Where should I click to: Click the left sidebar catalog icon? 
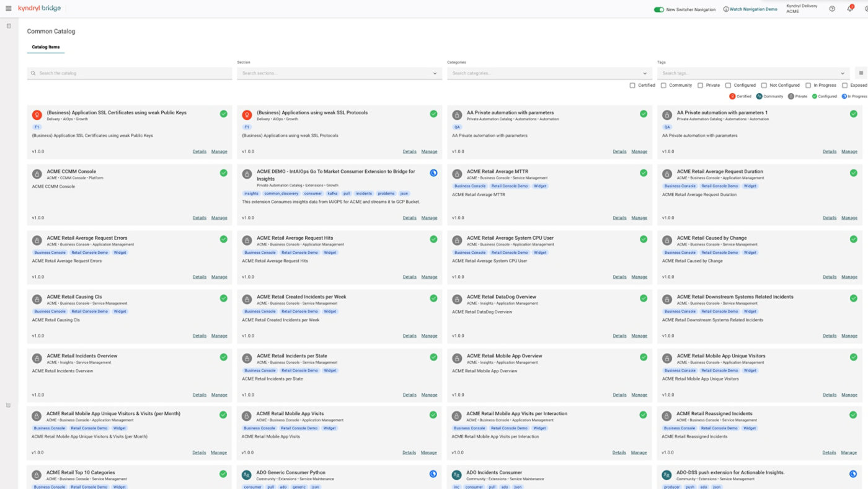tap(9, 26)
